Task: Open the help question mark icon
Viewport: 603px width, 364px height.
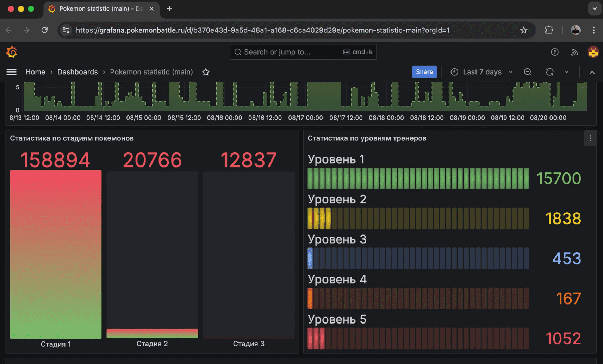Action: click(554, 52)
